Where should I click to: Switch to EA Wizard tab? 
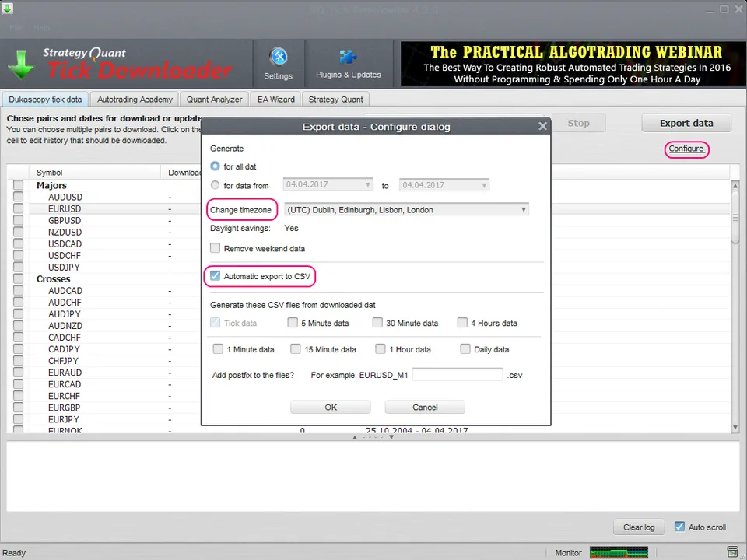[x=275, y=99]
